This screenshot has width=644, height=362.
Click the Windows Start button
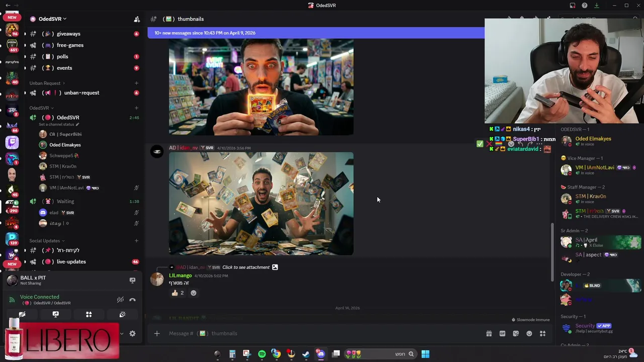[425, 354]
